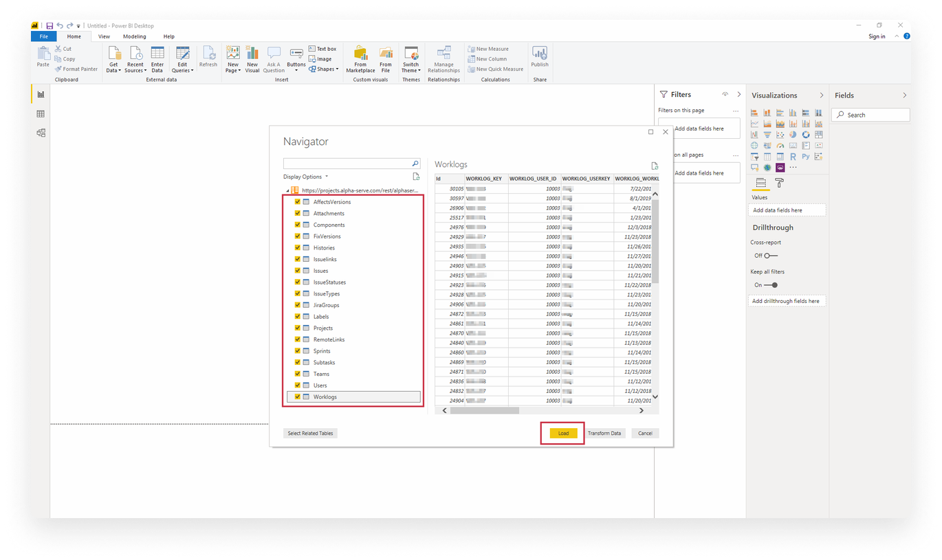The width and height of the screenshot is (942, 560).
Task: Import visual From Marketplace
Action: click(360, 59)
